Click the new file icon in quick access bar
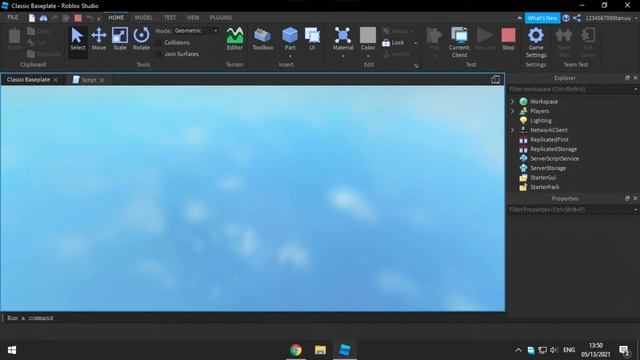640x360 pixels. pos(32,18)
